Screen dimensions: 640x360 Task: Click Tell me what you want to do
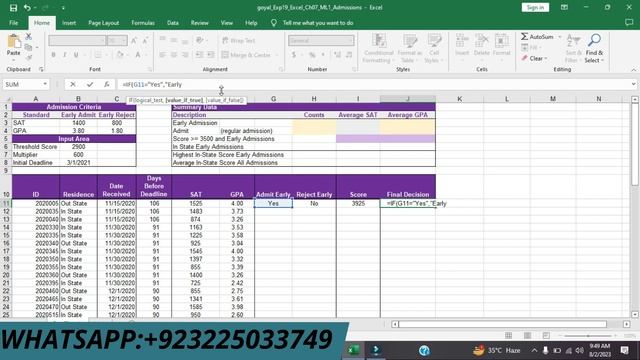[x=318, y=23]
